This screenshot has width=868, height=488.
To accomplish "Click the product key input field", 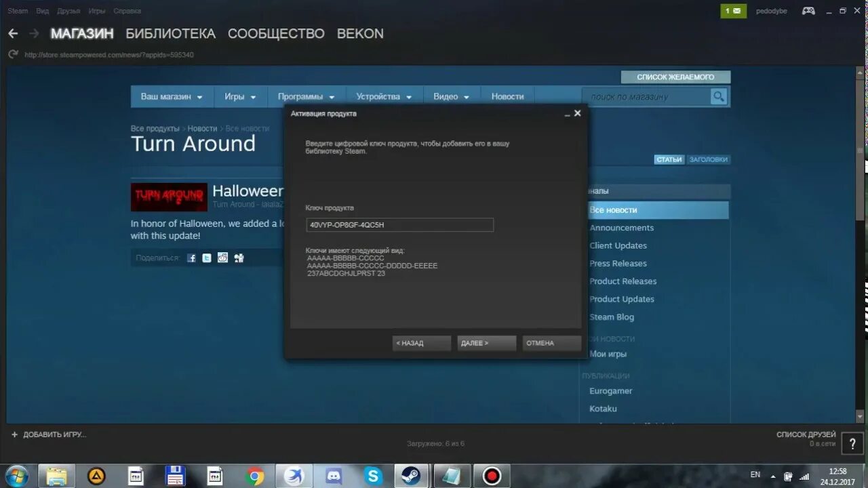I will click(x=400, y=225).
